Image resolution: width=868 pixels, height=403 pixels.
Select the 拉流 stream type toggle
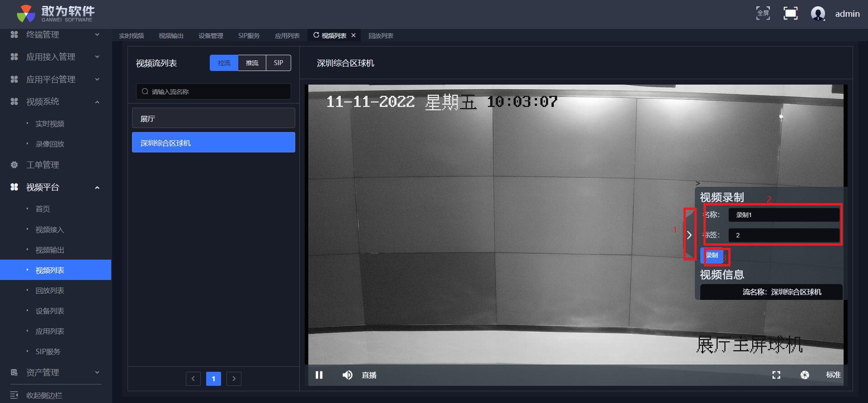[224, 63]
